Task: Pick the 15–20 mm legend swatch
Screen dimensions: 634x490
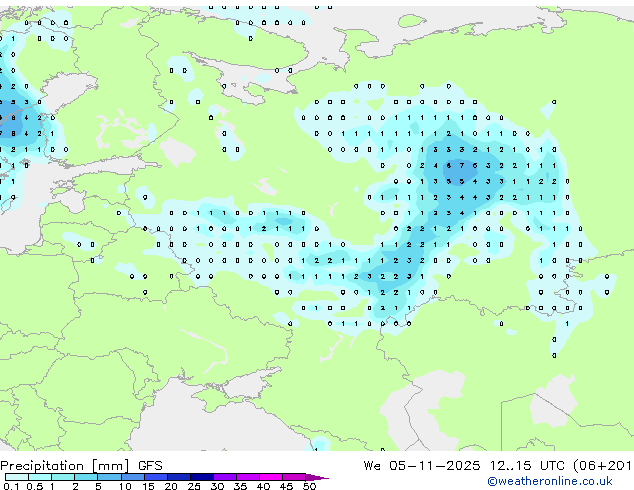Action: [x=155, y=477]
